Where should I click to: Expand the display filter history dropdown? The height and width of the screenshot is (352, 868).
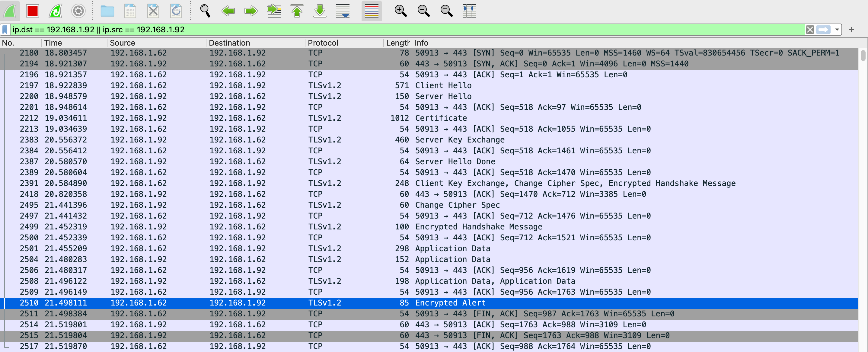pyautogui.click(x=837, y=30)
